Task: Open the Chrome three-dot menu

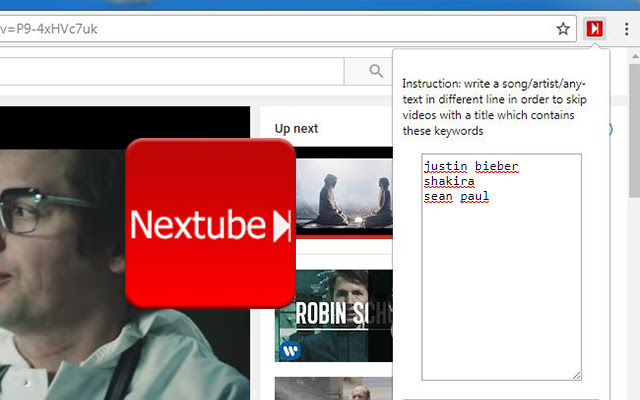Action: pos(627,29)
